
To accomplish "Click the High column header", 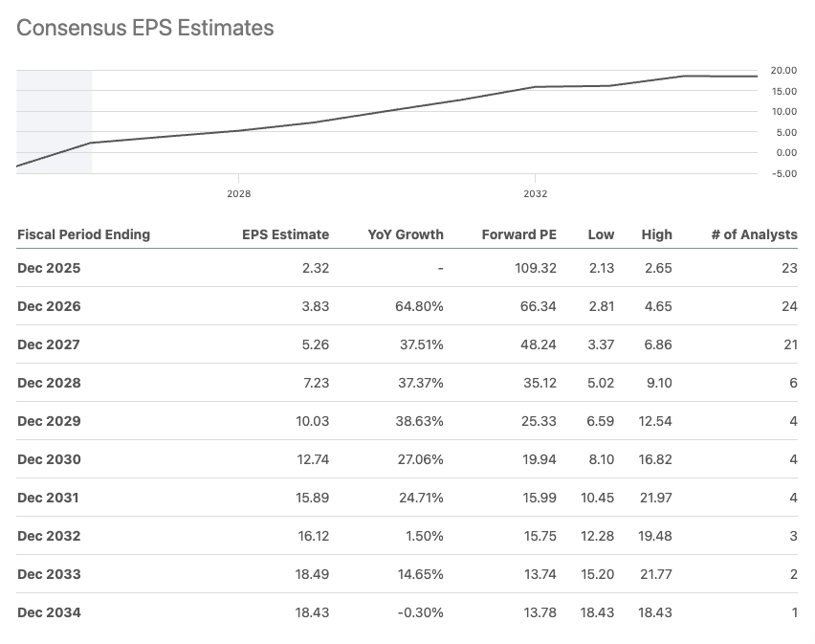I will pyautogui.click(x=657, y=234).
